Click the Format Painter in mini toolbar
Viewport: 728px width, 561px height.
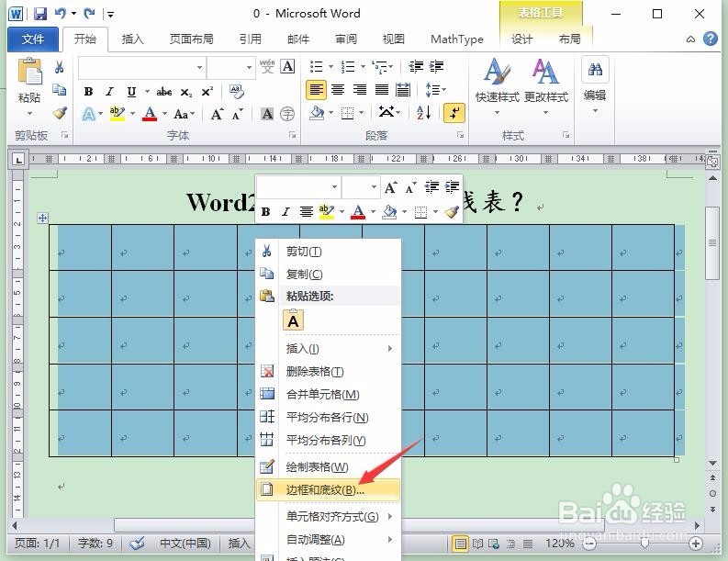[452, 212]
